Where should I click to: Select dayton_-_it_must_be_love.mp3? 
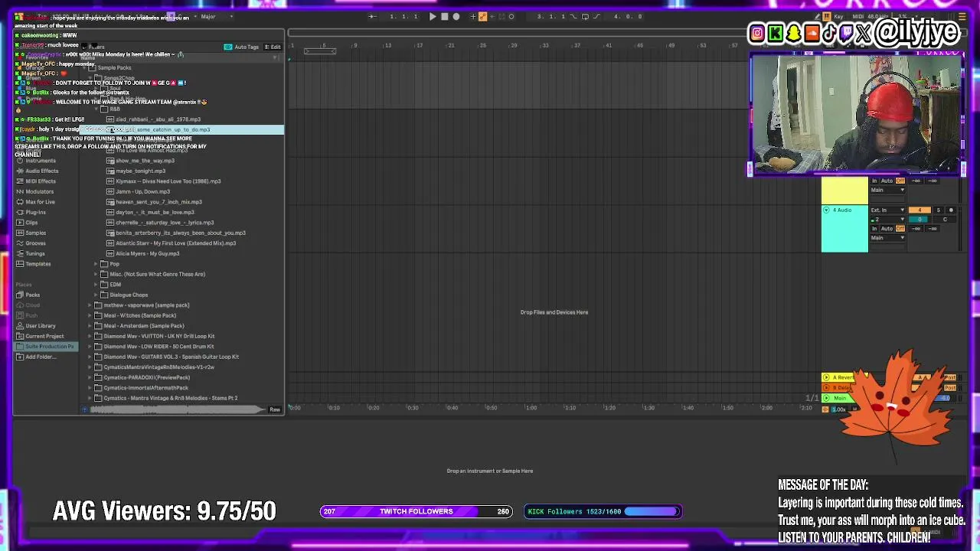click(x=155, y=212)
